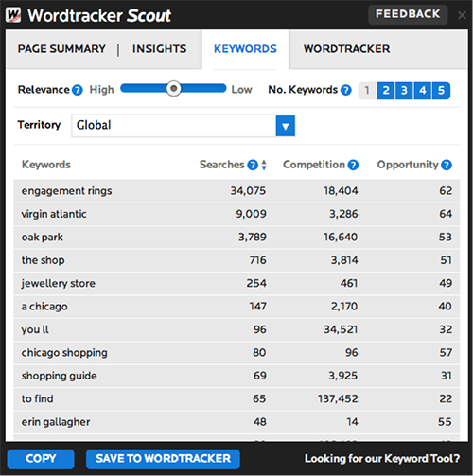Click the 16,640 competition value
The image size is (473, 476).
[x=341, y=237]
